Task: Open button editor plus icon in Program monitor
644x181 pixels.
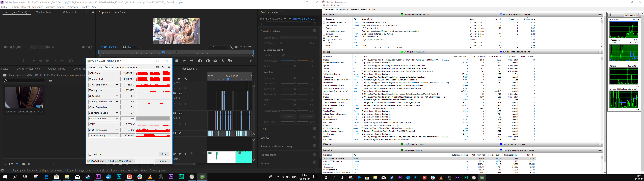Action: point(251,61)
